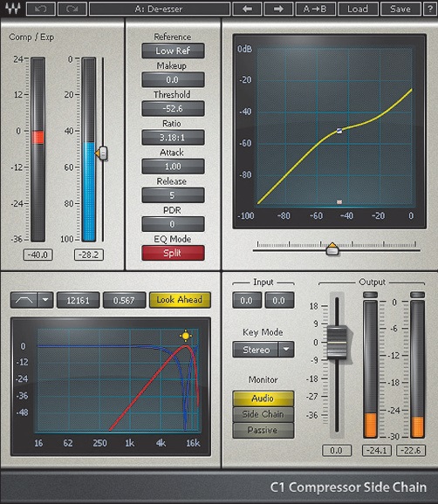Screen dimensions: 438x504
Task: Click the right output clip indicator
Action: pyautogui.click(x=418, y=295)
